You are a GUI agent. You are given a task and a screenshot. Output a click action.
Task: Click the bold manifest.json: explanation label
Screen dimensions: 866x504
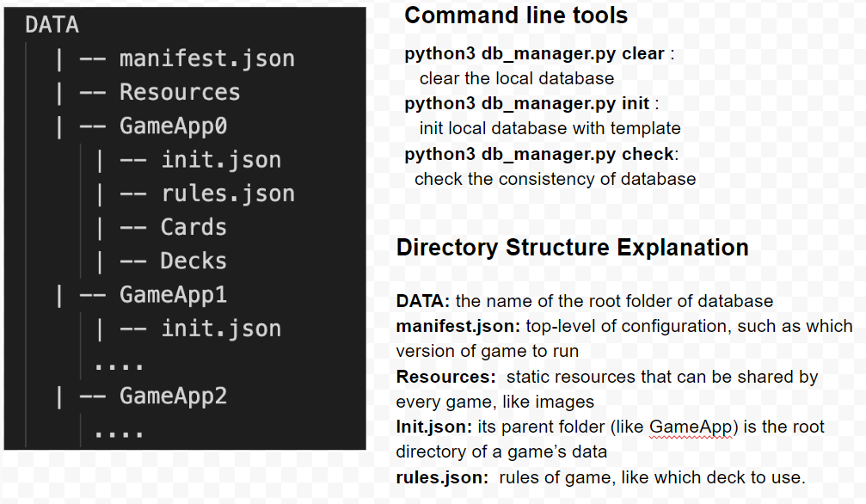[x=458, y=326]
